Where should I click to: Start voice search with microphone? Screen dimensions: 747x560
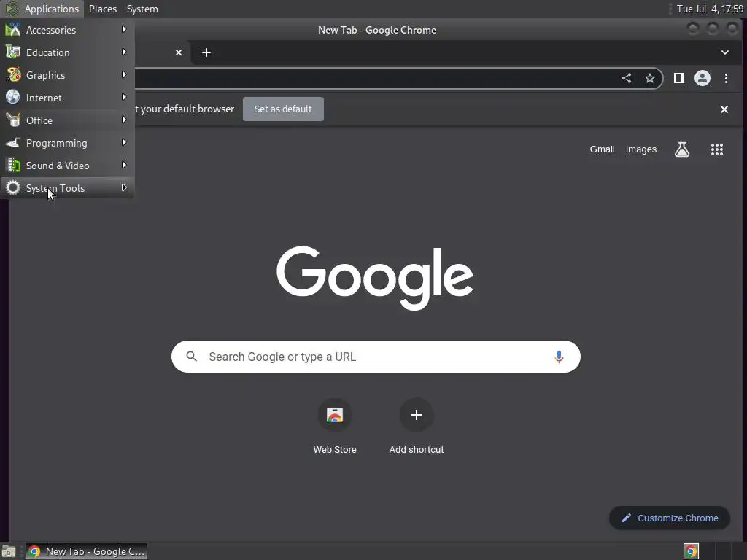[x=559, y=357]
